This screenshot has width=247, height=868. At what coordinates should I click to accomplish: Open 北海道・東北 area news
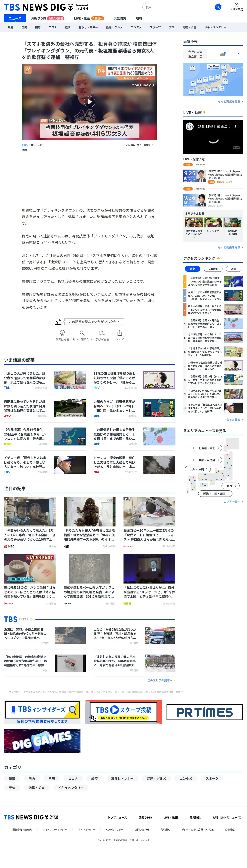point(208,448)
